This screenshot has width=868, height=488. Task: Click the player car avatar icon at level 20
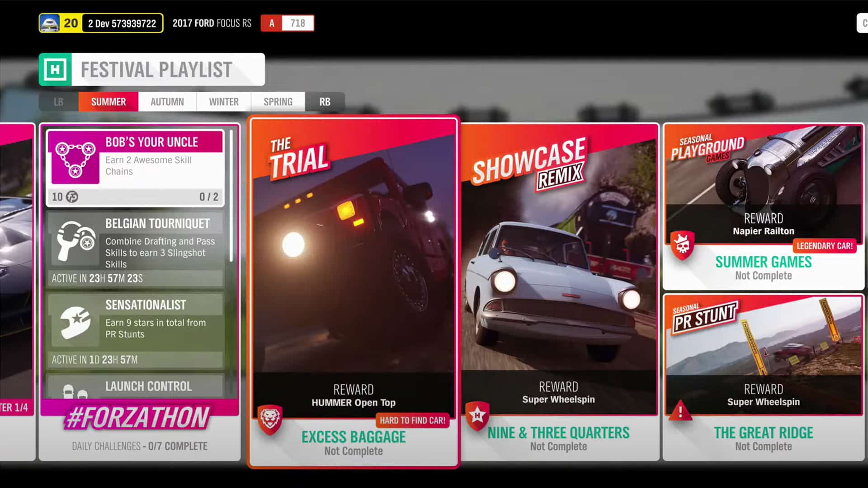tap(49, 23)
